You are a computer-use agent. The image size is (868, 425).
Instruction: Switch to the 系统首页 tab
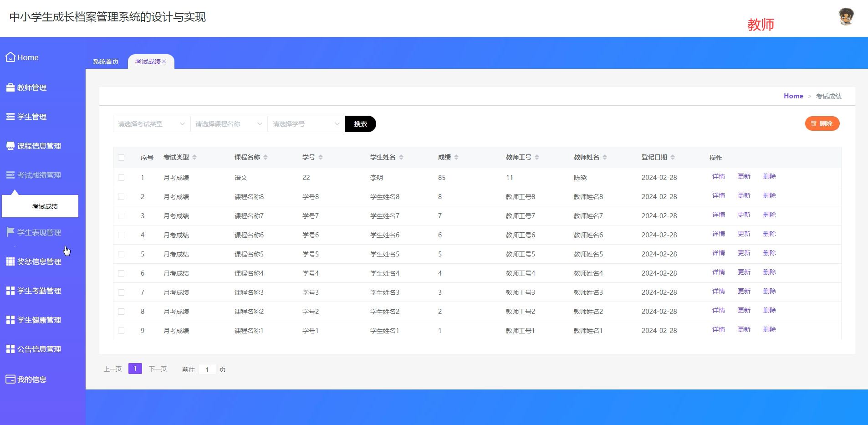tap(106, 61)
